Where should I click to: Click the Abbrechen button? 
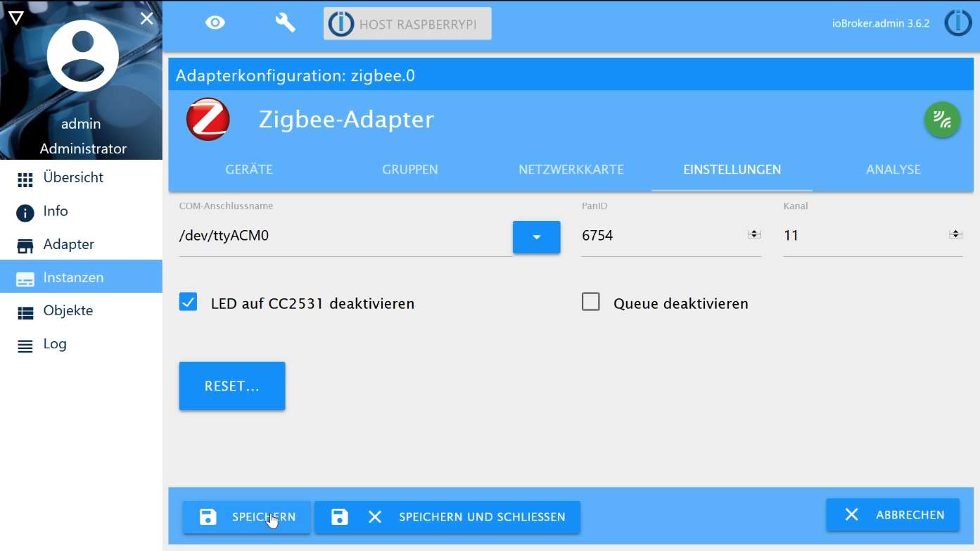pyautogui.click(x=893, y=515)
